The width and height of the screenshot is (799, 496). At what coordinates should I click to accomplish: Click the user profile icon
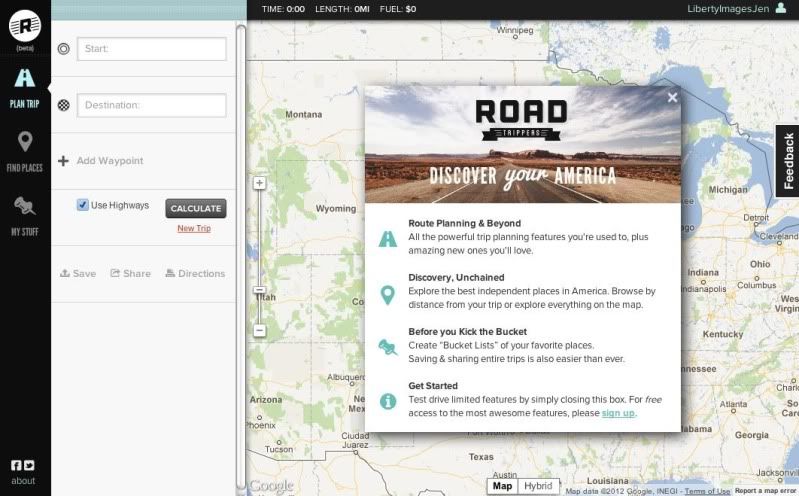pos(781,8)
